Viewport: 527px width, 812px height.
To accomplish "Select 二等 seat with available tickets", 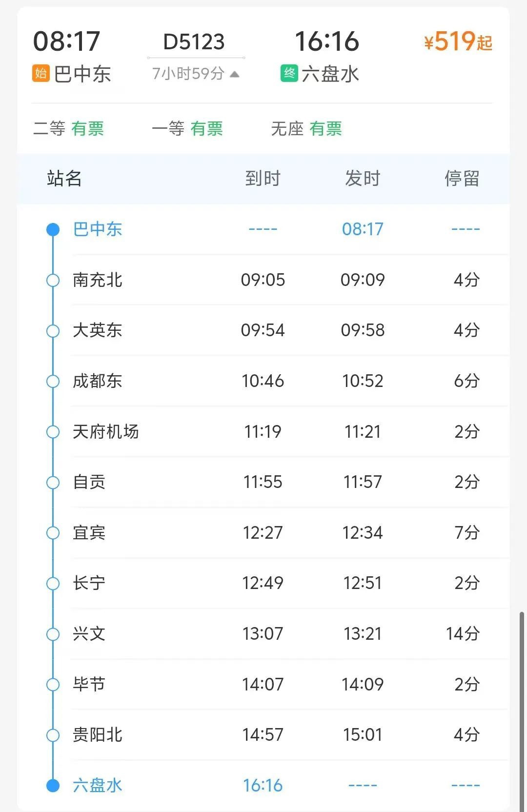I will [69, 129].
